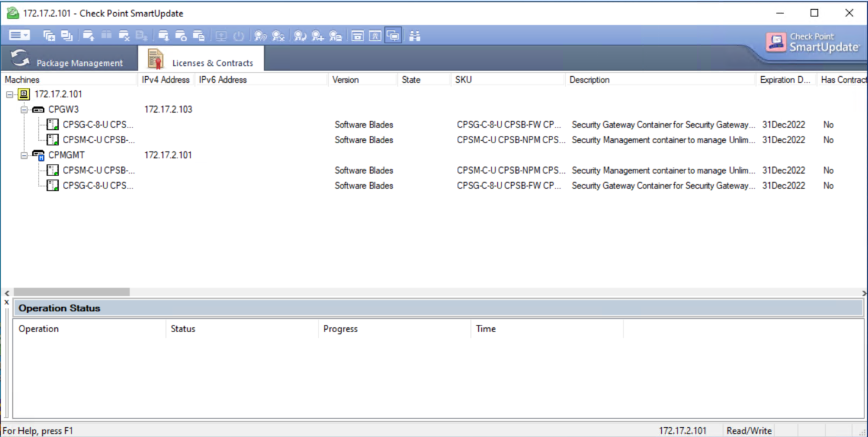The image size is (868, 437).
Task: Click the Status column in Operation Status
Action: 242,329
